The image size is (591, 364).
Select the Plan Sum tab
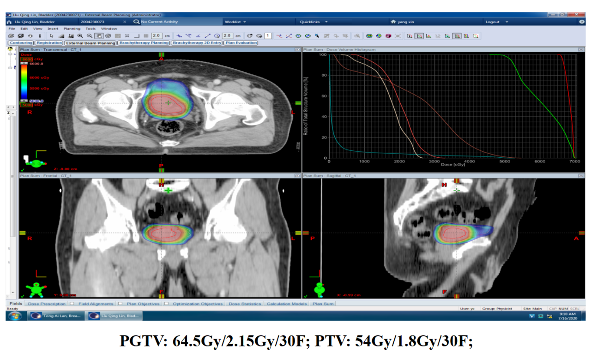tap(323, 304)
